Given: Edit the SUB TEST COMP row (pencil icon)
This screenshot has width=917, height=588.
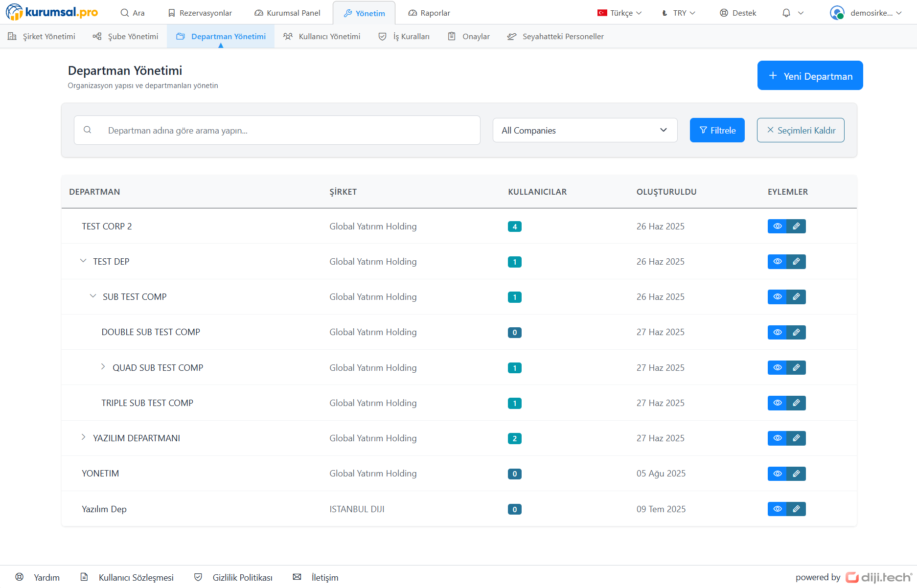Looking at the screenshot, I should point(796,296).
